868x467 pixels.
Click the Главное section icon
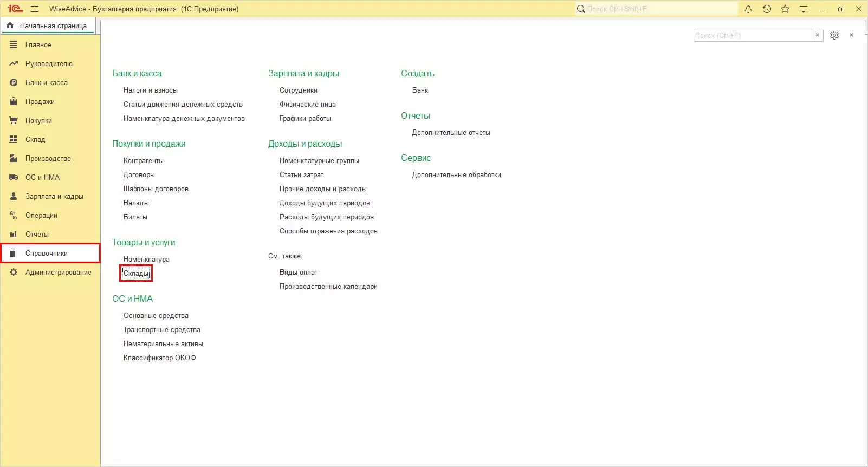(x=14, y=44)
